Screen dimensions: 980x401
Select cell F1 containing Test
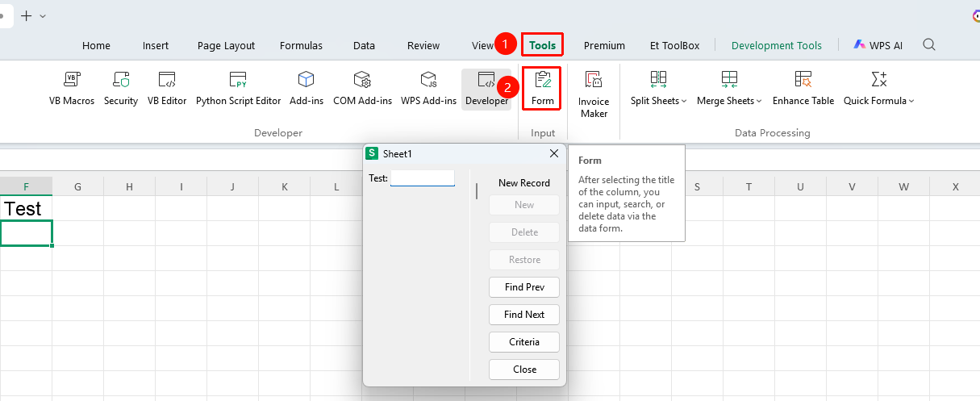pyautogui.click(x=26, y=208)
